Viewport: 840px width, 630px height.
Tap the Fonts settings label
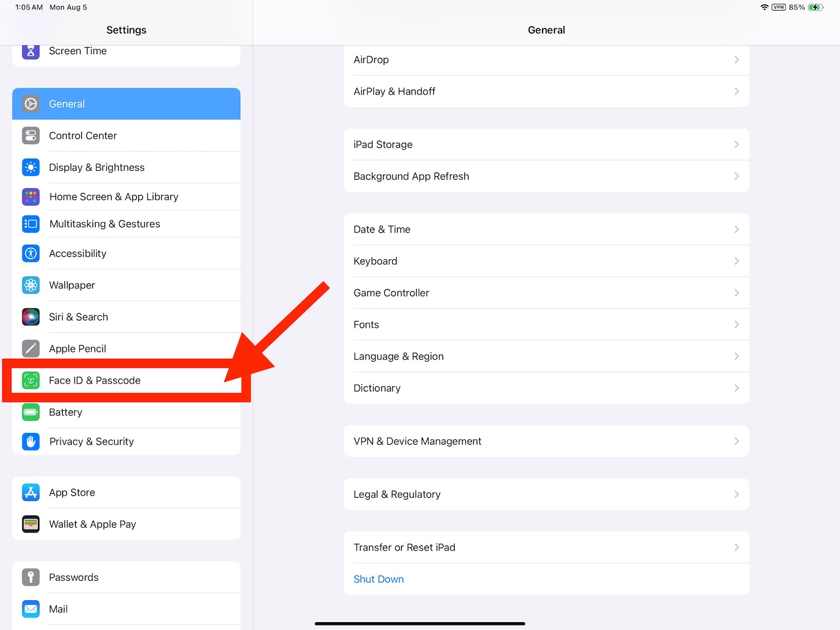[366, 325]
